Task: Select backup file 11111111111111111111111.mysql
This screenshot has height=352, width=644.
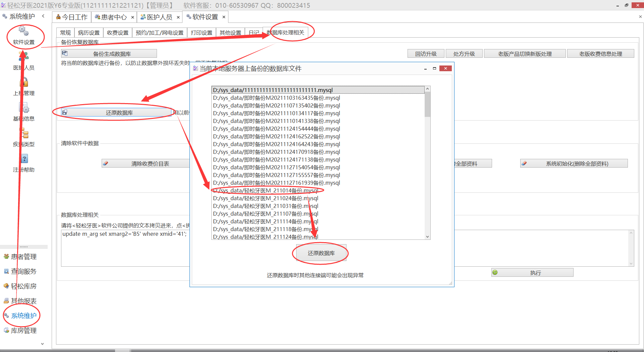Action: tap(318, 90)
